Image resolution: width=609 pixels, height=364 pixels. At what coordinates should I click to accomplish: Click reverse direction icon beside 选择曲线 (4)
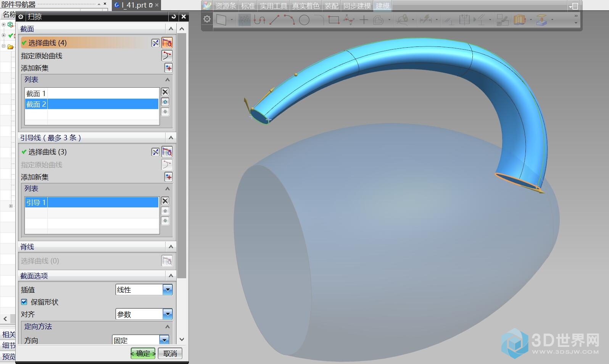point(155,43)
